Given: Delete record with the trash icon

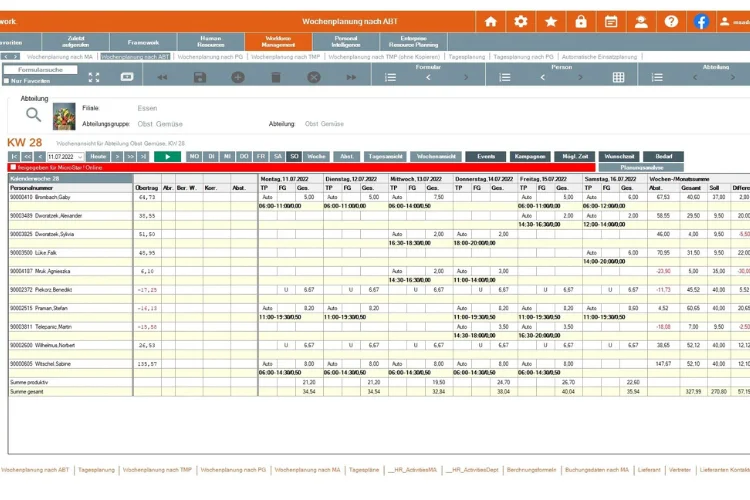Looking at the screenshot, I should [x=276, y=77].
